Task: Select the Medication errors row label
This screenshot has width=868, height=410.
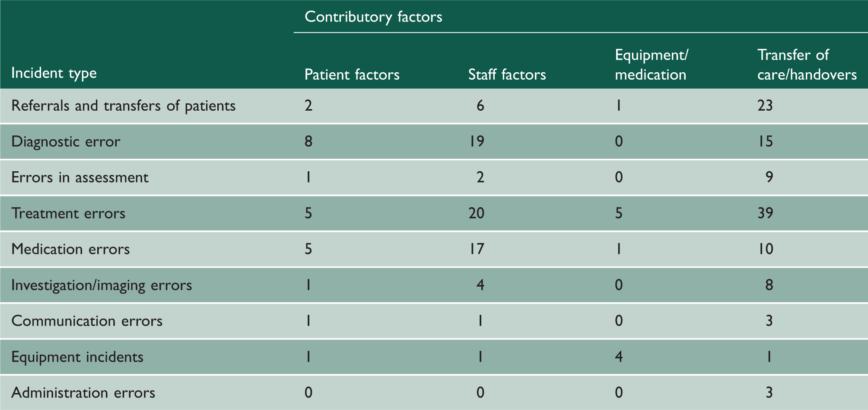Action: pyautogui.click(x=70, y=249)
